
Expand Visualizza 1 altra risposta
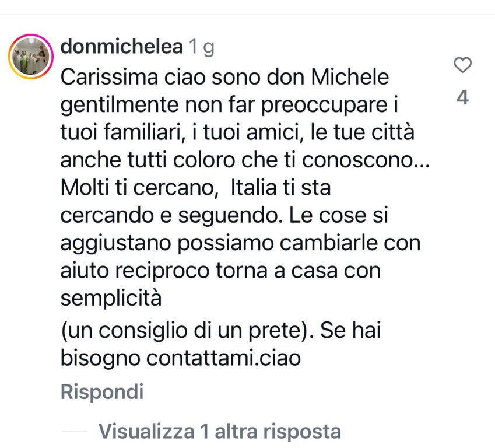click(220, 431)
